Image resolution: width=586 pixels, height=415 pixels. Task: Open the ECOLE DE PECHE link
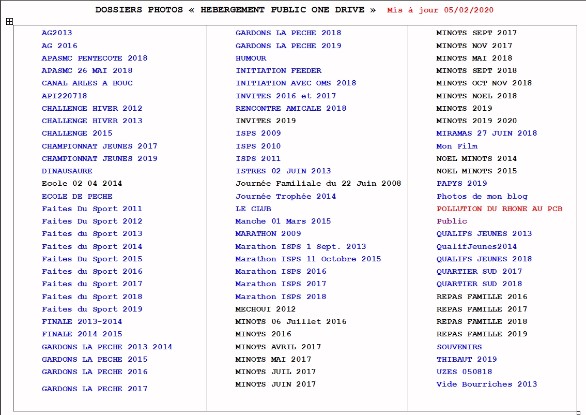77,196
